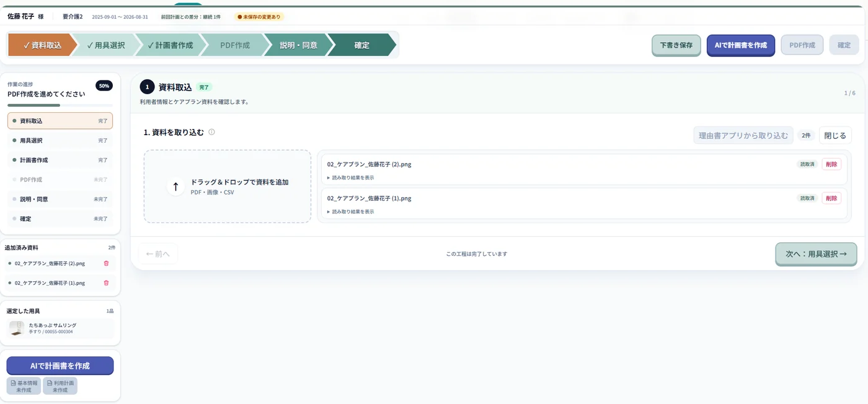Go to the 計画書作成 step in the top stepper

[x=170, y=45]
